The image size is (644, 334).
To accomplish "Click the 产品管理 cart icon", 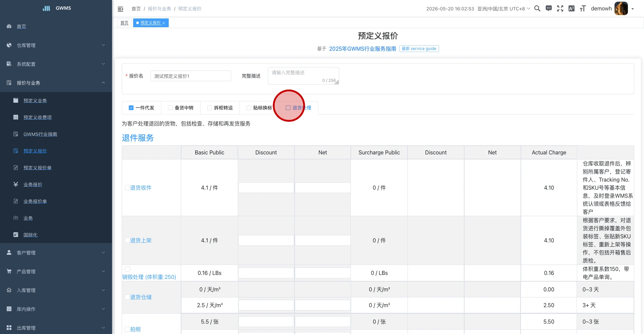I will tap(9, 271).
